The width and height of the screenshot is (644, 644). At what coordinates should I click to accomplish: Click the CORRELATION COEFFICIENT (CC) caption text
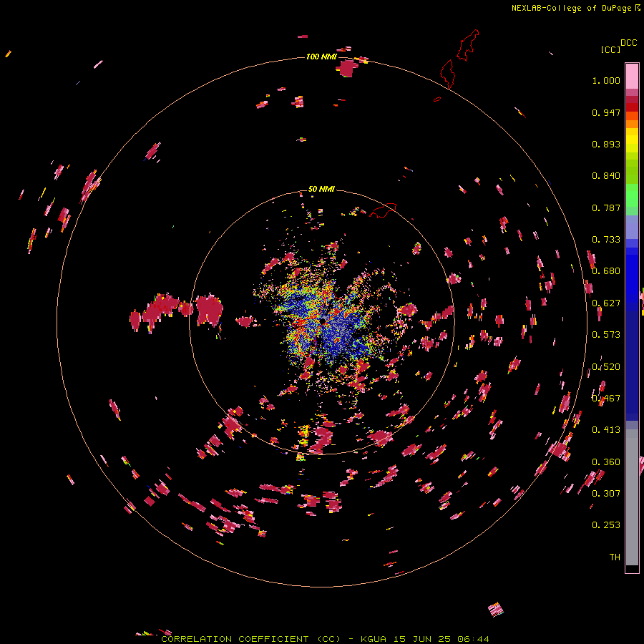[251, 639]
